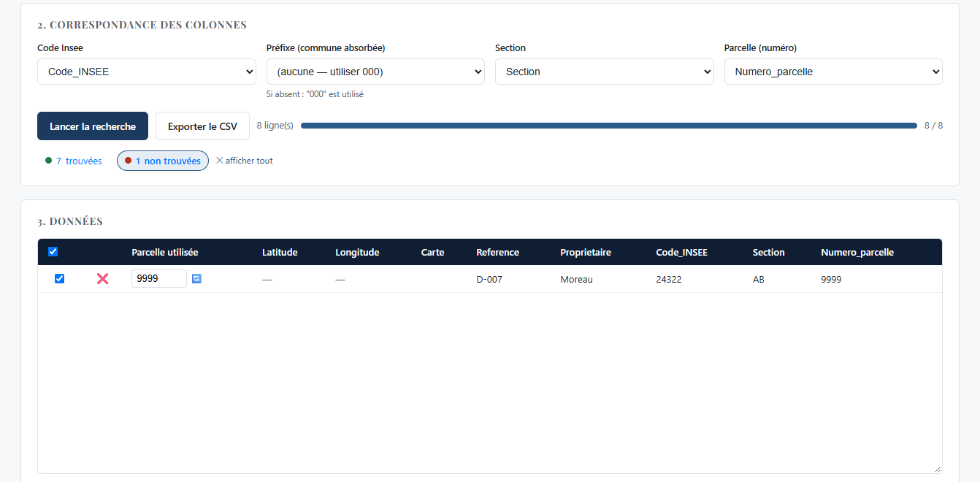This screenshot has width=980, height=482.
Task: Uncheck the row checkbox for D-007
Action: pyautogui.click(x=60, y=278)
